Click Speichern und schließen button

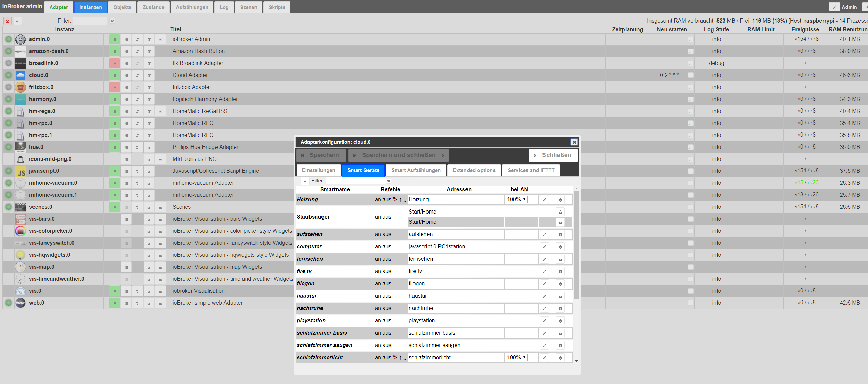click(x=398, y=155)
